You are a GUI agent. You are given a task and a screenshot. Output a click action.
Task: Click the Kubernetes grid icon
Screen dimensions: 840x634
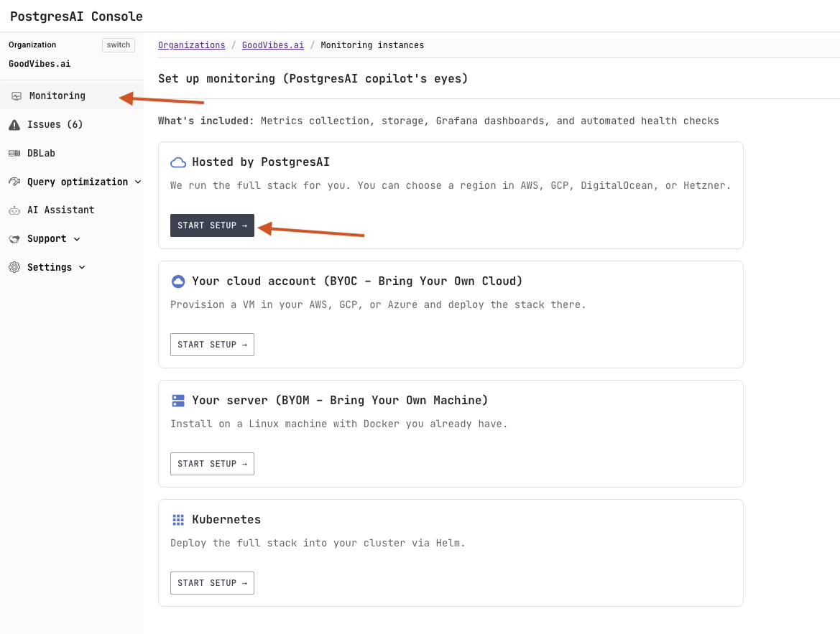coord(178,519)
